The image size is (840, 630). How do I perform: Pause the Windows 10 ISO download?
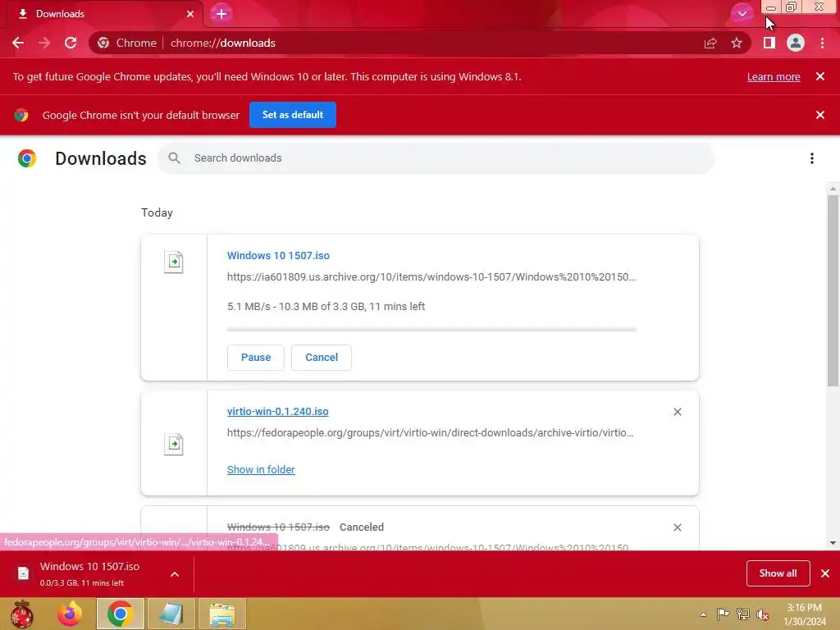[x=256, y=358]
